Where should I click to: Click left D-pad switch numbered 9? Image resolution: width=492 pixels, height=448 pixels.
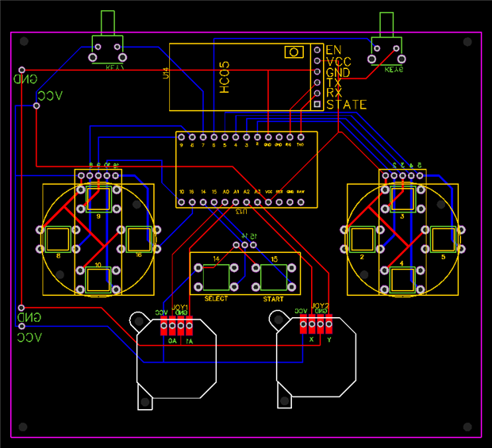[98, 199]
